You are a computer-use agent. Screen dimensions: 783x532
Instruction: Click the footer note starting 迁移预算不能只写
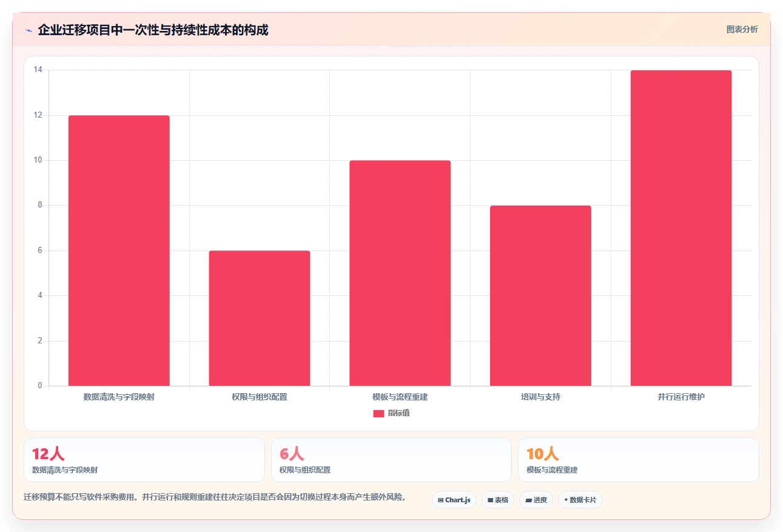[x=215, y=497]
